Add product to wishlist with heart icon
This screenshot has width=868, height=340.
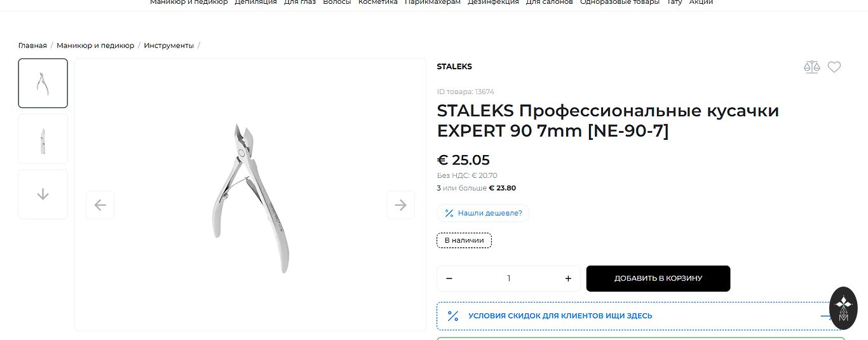pyautogui.click(x=834, y=67)
